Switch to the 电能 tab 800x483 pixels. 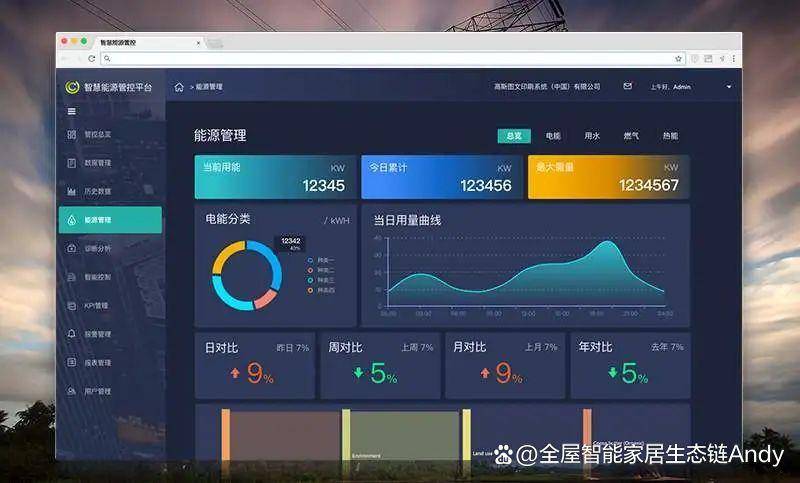[553, 136]
